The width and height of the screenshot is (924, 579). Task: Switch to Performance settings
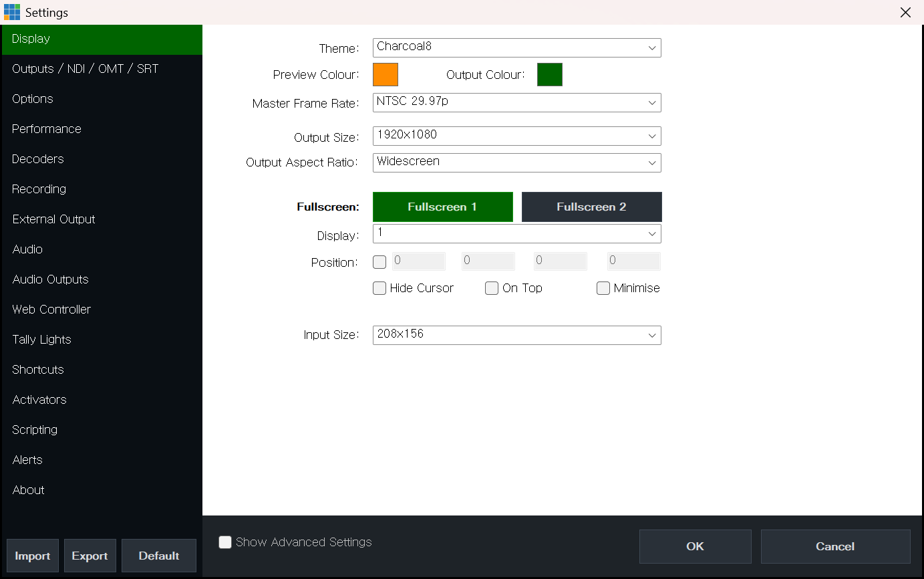(x=102, y=129)
